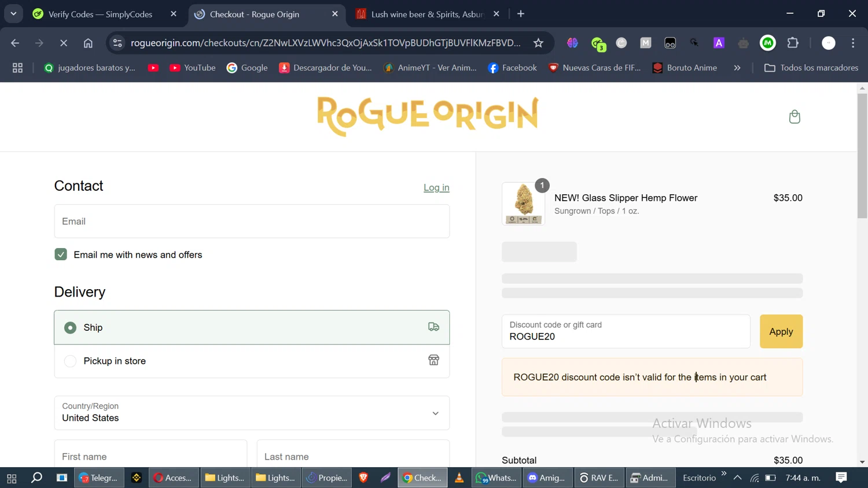Screen dimensions: 868x488
Task: Open Telegram from the taskbar
Action: pos(99,478)
